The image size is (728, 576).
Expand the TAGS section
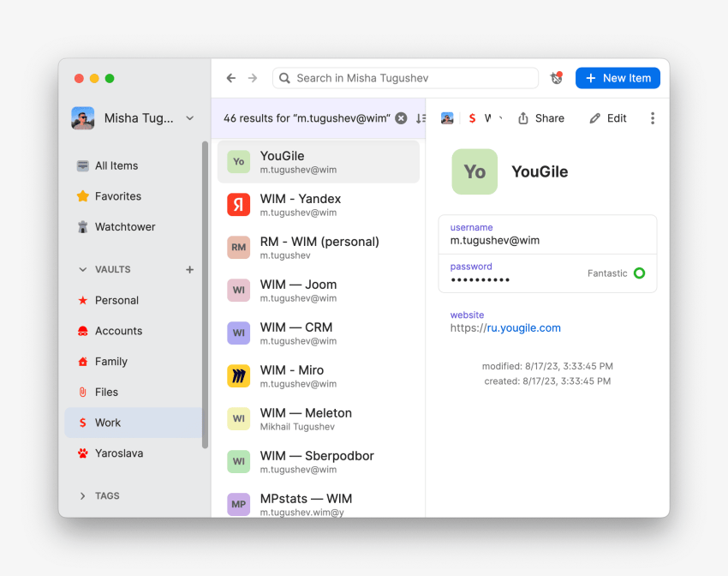82,496
